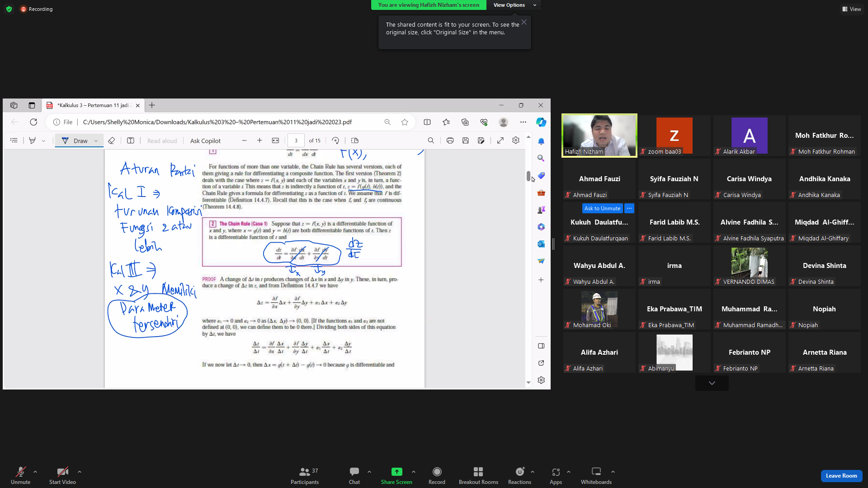Toggle the Record button
Image resolution: width=868 pixels, height=488 pixels.
[437, 475]
